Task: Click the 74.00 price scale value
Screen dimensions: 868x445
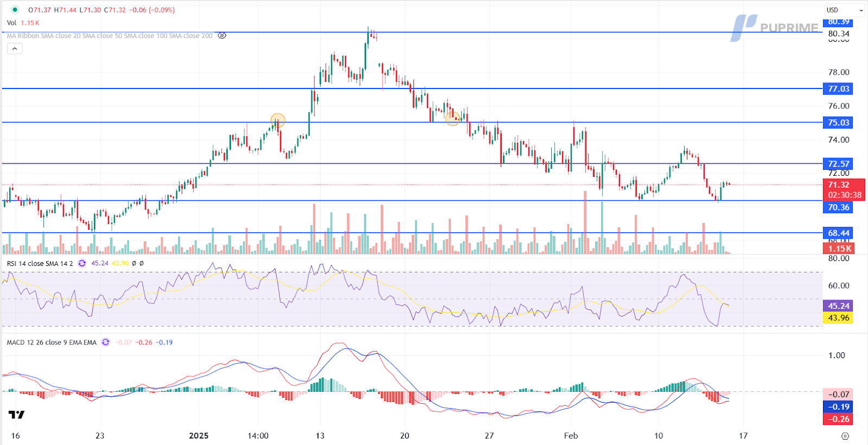Action: coord(839,139)
